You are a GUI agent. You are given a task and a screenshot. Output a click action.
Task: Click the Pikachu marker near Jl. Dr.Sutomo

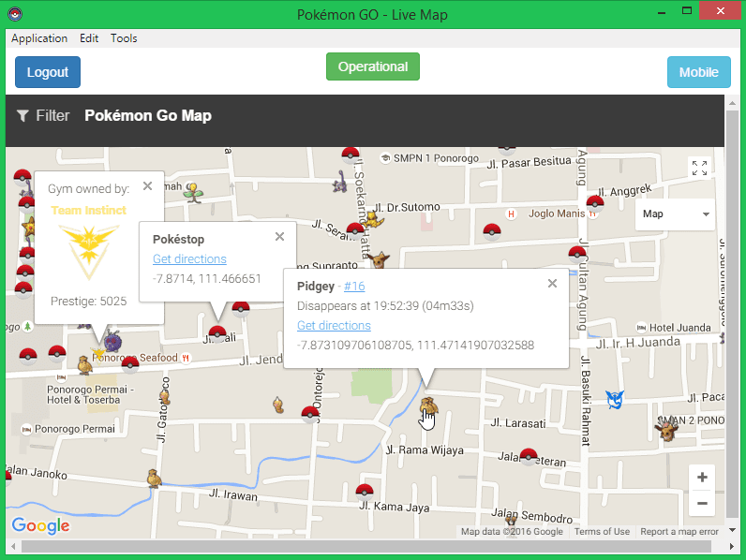[375, 220]
